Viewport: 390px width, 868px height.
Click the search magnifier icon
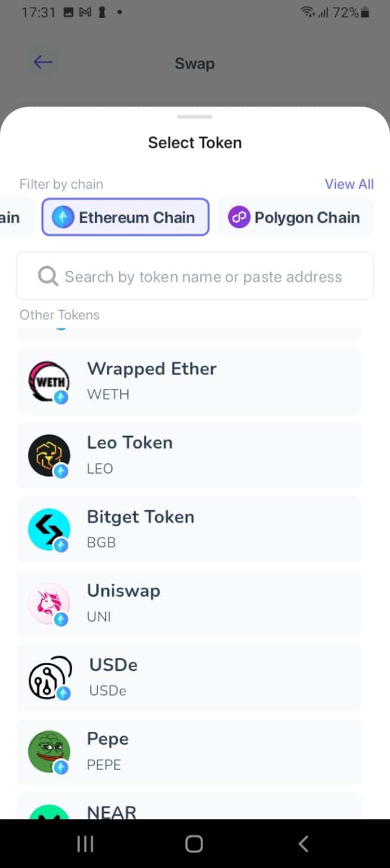click(x=47, y=276)
